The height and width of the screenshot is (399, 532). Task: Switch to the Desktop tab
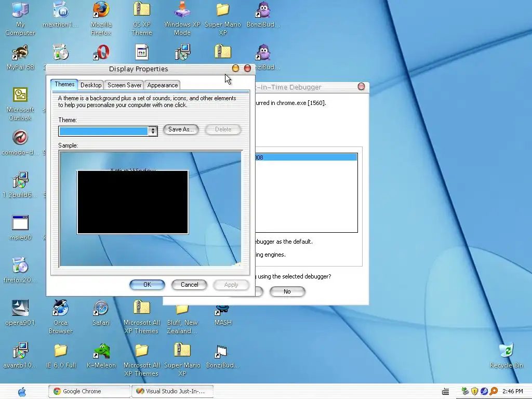[91, 85]
